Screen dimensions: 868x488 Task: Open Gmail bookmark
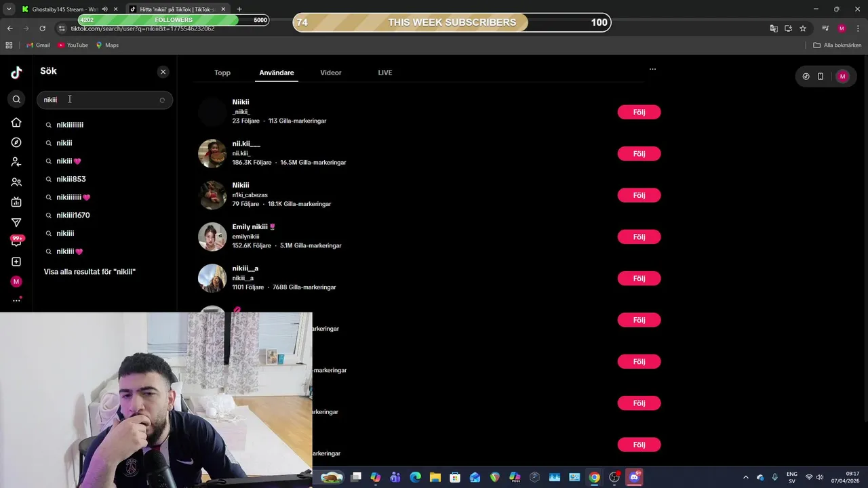pos(38,45)
